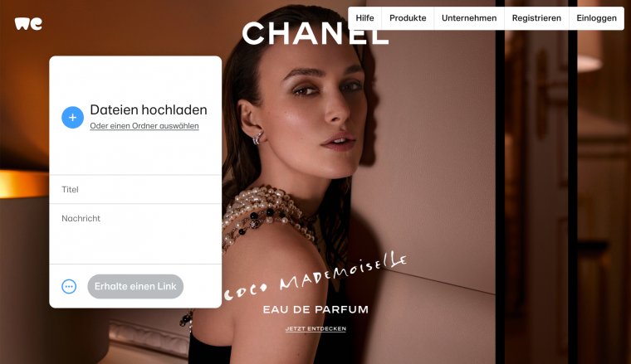Click the Dateien hochladen heading

(149, 109)
